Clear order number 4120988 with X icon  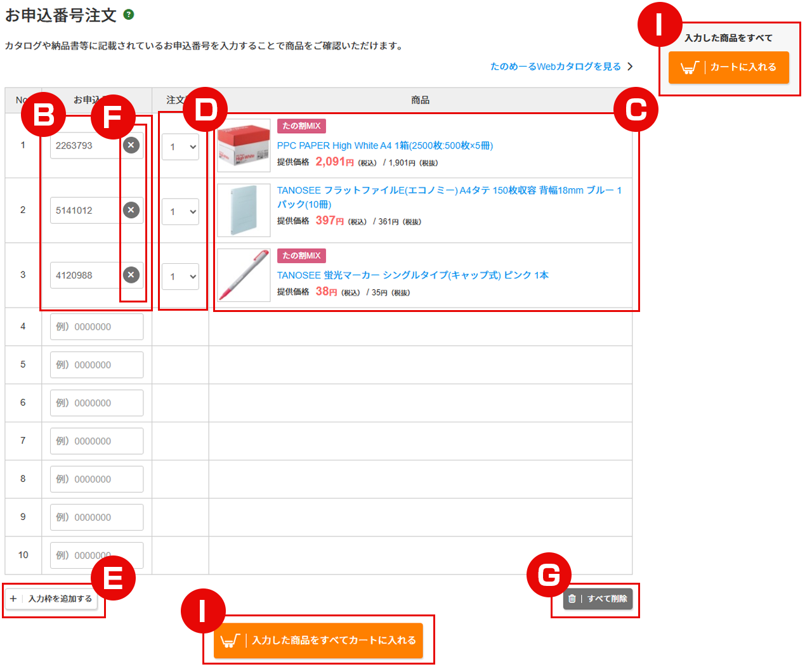(x=131, y=275)
